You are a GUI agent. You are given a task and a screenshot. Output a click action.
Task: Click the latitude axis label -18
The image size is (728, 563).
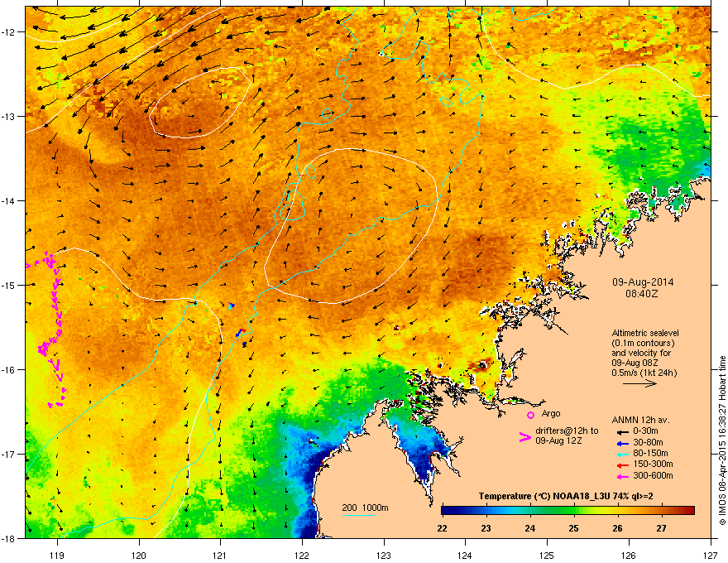10,538
